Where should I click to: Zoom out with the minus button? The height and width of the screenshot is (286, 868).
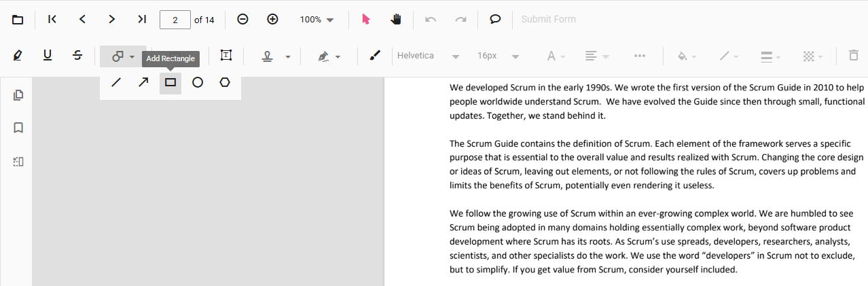[242, 20]
